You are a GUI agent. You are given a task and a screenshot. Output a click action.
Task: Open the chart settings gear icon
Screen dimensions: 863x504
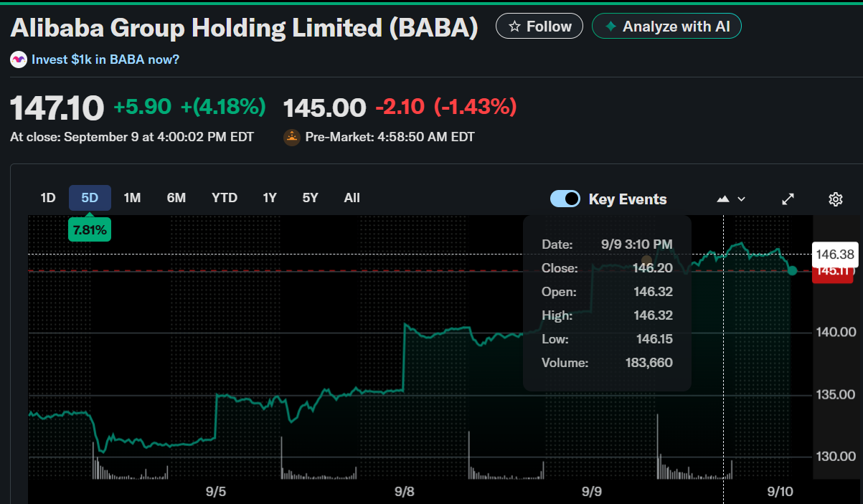click(835, 199)
